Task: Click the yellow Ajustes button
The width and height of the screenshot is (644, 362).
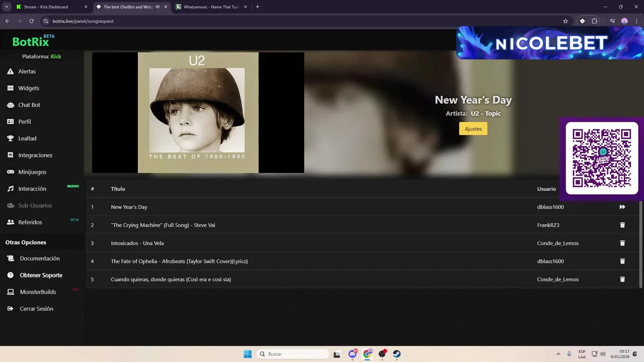Action: (473, 129)
